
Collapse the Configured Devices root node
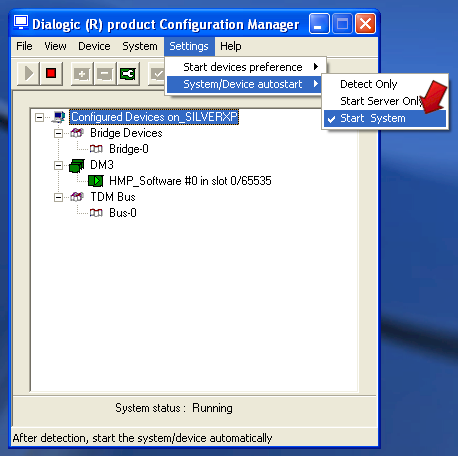point(39,117)
